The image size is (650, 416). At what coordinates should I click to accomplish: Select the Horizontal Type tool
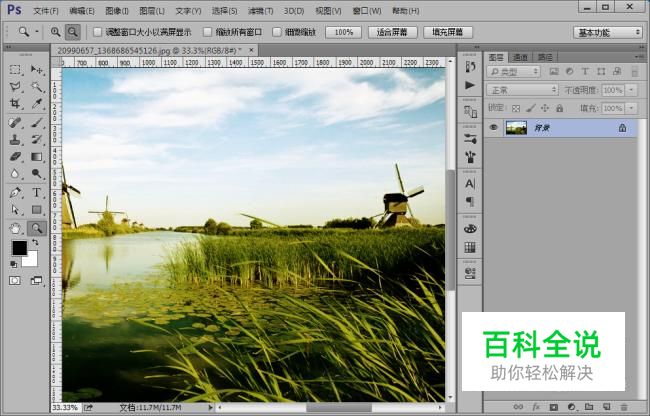tap(36, 193)
